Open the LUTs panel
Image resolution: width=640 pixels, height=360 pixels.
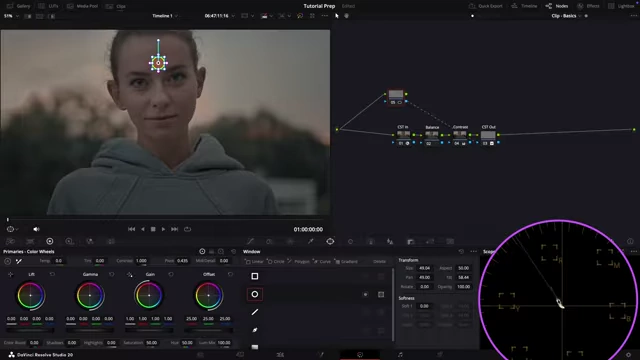(x=48, y=6)
